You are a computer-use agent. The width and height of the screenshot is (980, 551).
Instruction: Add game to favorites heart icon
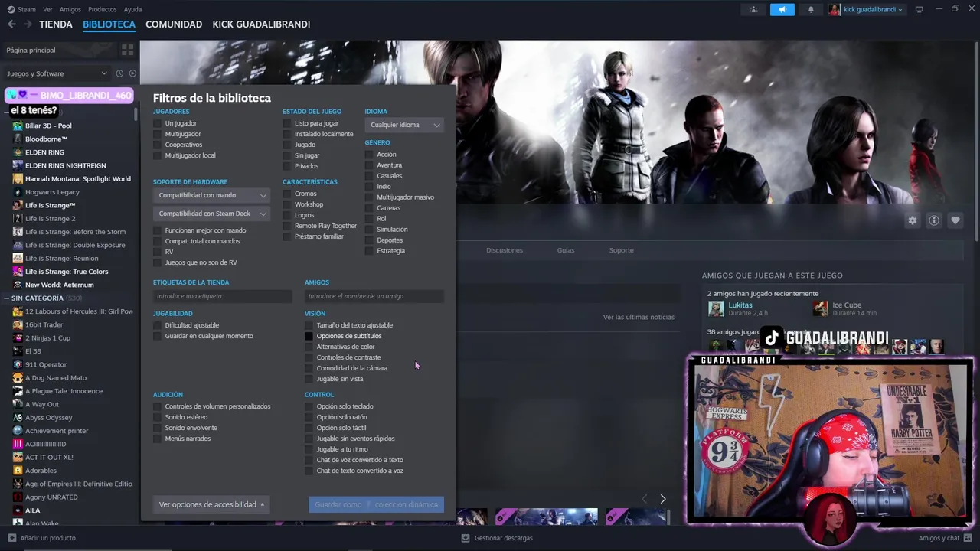click(x=955, y=220)
